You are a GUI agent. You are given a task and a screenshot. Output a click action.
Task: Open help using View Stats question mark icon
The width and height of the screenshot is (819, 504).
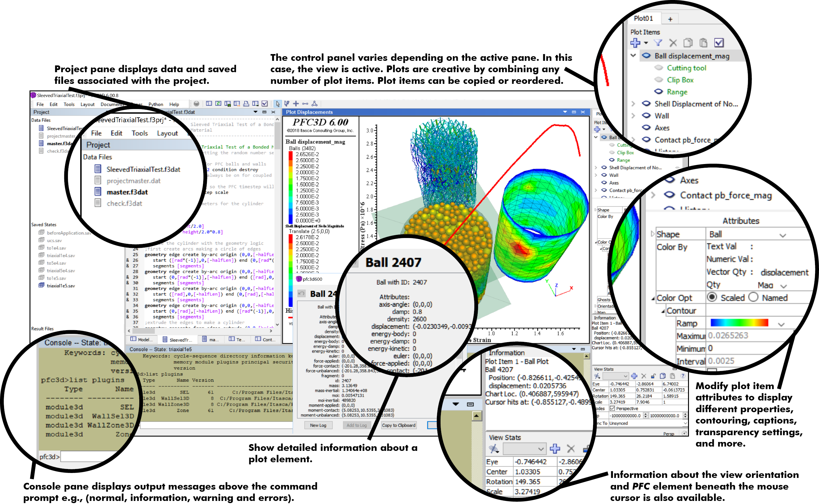(683, 376)
